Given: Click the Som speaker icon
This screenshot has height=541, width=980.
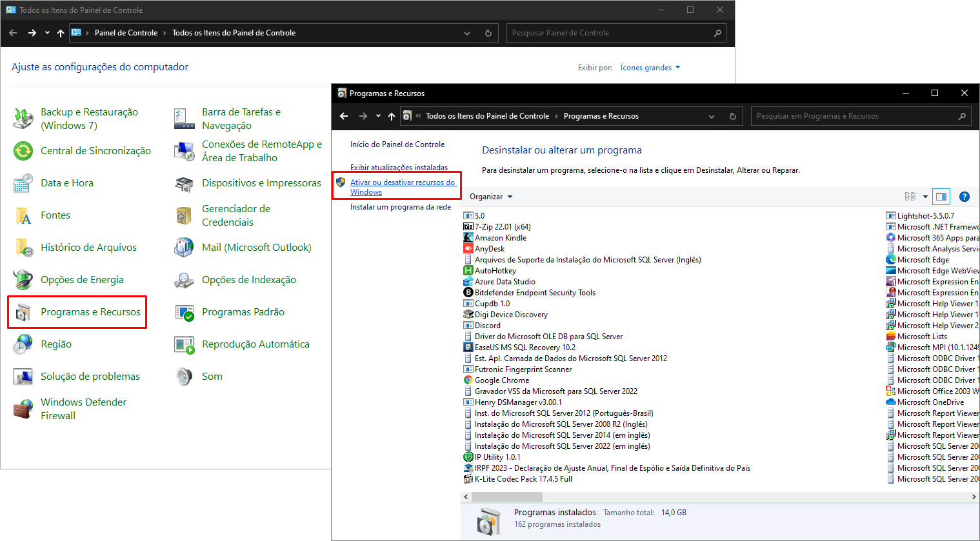Looking at the screenshot, I should pos(185,377).
